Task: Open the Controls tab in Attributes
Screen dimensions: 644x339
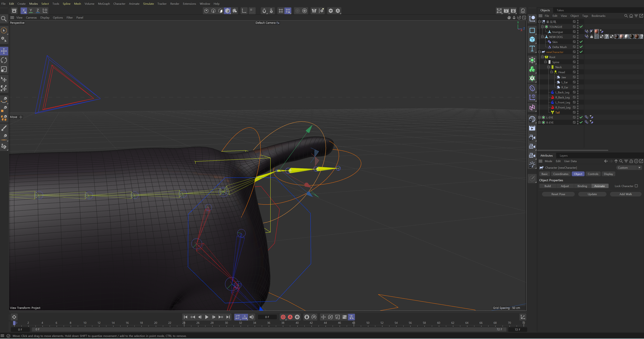Action: click(593, 174)
